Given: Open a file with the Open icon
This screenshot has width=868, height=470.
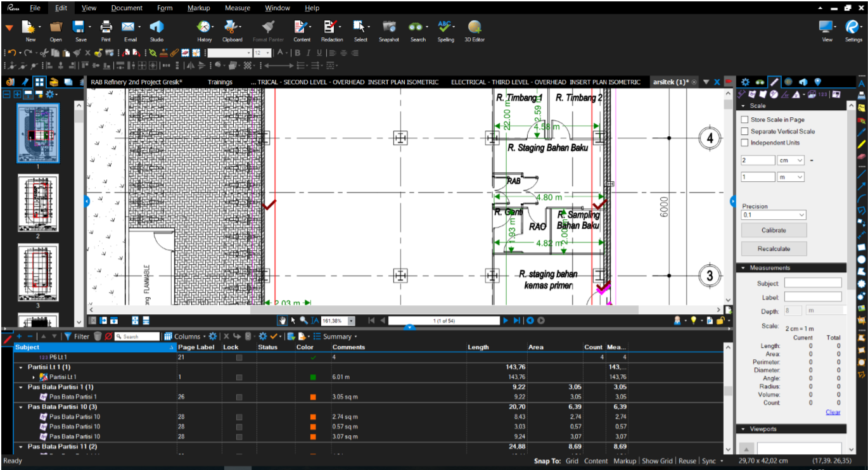Looking at the screenshot, I should tap(56, 27).
